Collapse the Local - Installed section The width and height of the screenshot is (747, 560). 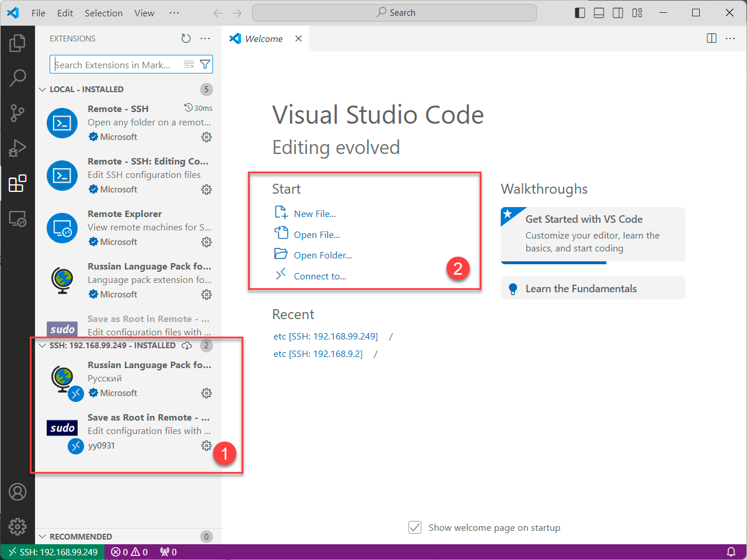pos(43,89)
